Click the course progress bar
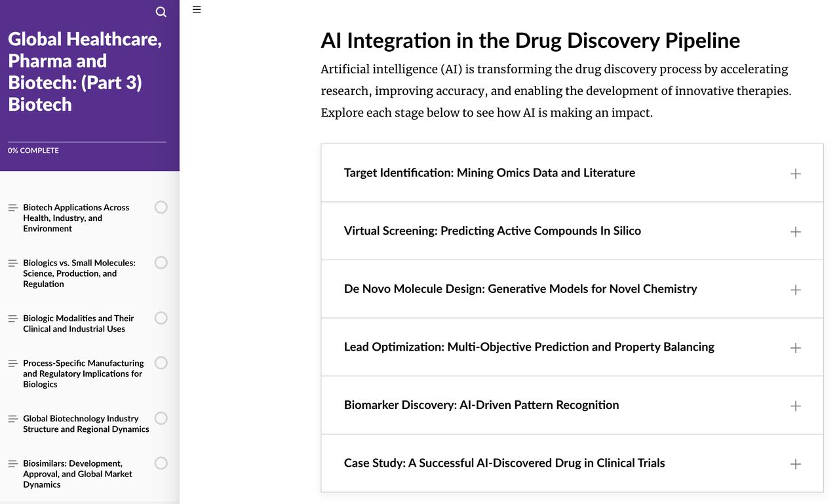 click(x=87, y=142)
